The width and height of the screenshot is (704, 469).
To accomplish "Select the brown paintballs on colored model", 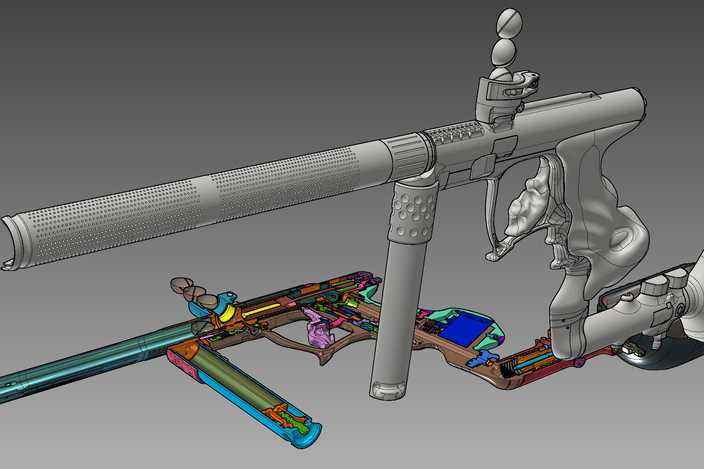I will [194, 293].
